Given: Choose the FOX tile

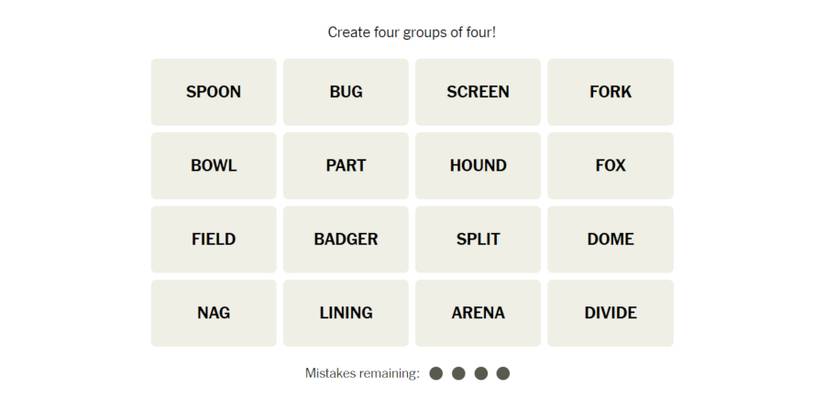Looking at the screenshot, I should [x=610, y=166].
